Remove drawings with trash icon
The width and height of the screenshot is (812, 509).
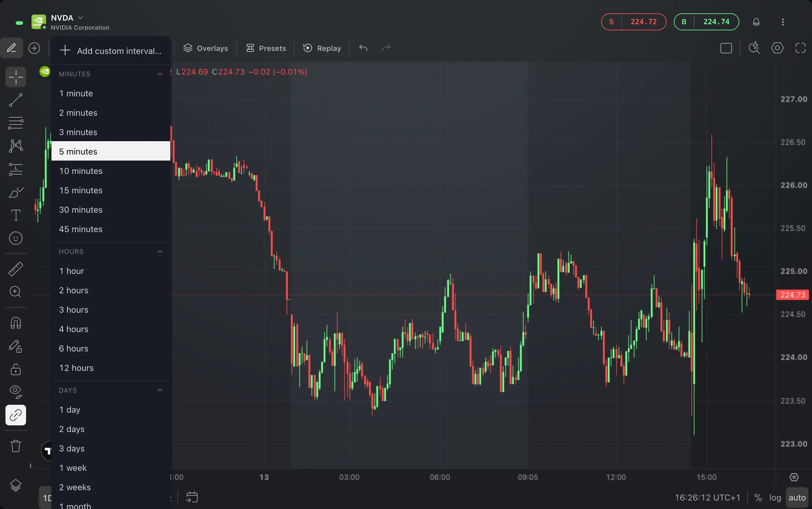[15, 446]
